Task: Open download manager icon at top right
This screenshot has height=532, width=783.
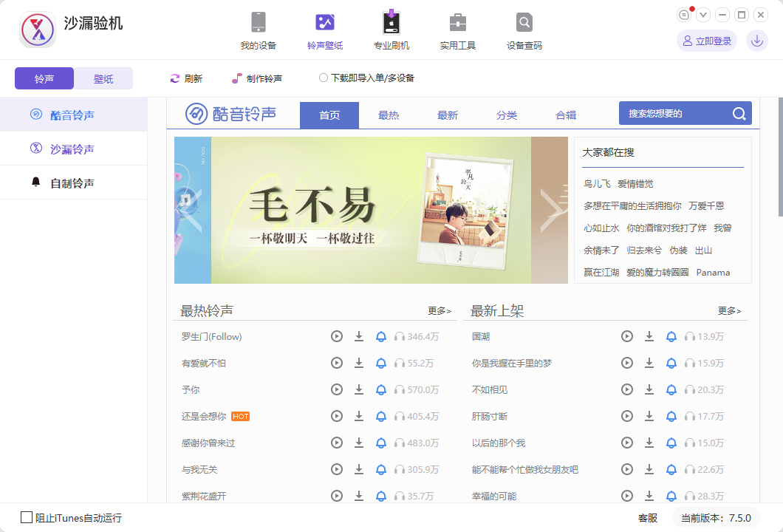Action: tap(756, 41)
